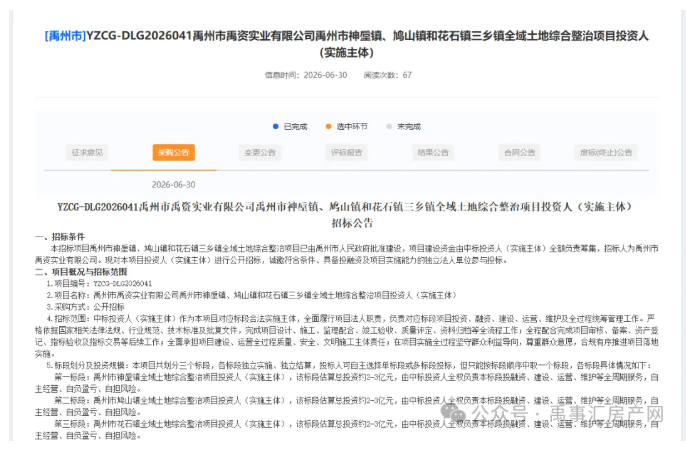
Task: Click the orange 选中环节 legend dot
Action: pyautogui.click(x=329, y=126)
